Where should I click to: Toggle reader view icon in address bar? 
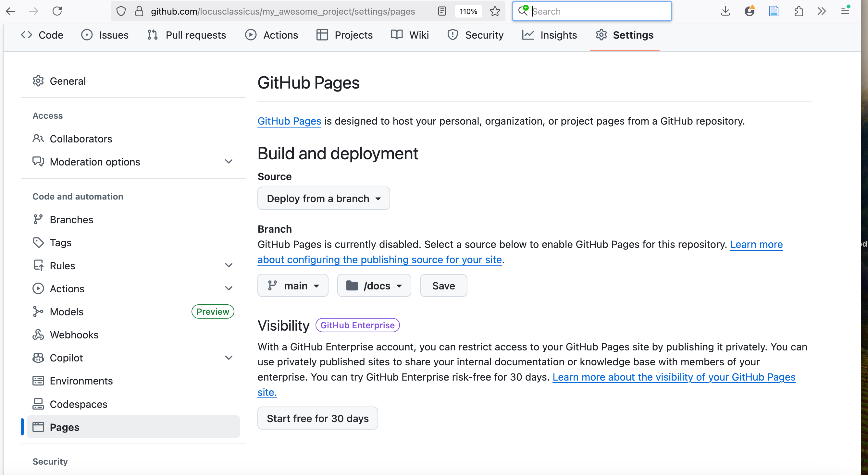coord(442,11)
